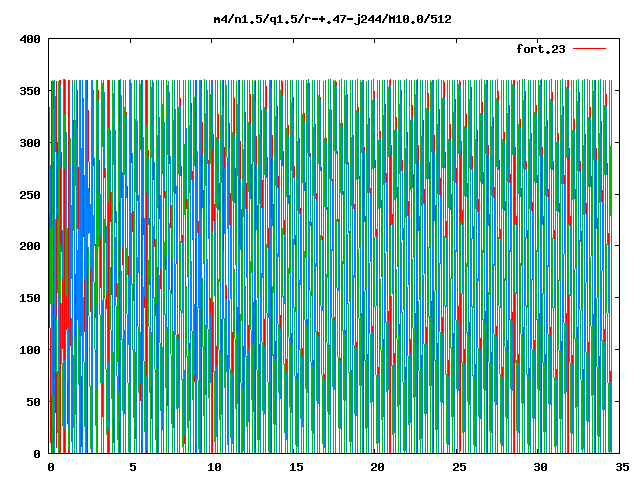The height and width of the screenshot is (480, 640).
Task: Click the x-axis label 20
Action: click(377, 467)
